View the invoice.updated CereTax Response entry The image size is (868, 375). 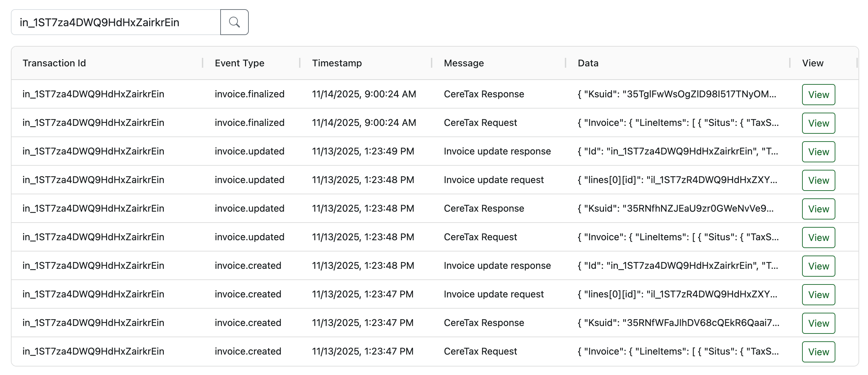click(x=818, y=209)
